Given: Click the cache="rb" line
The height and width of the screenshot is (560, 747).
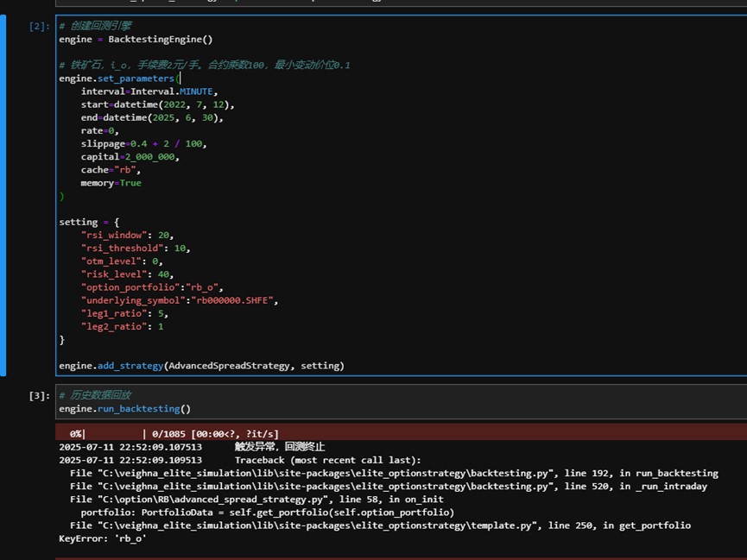Looking at the screenshot, I should [x=111, y=170].
